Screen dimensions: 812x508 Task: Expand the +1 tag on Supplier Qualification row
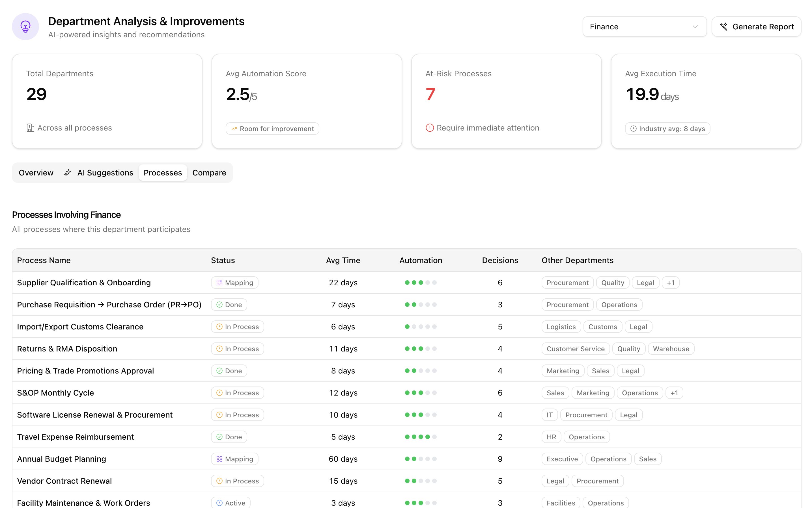tap(671, 283)
